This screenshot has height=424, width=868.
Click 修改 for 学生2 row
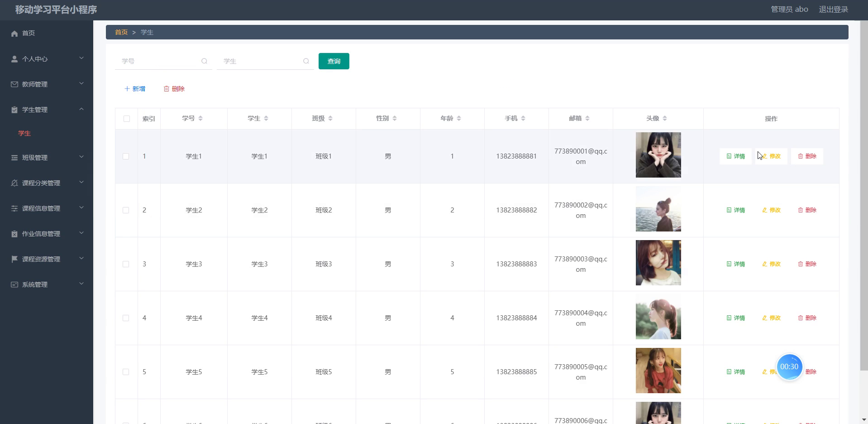[x=772, y=210]
